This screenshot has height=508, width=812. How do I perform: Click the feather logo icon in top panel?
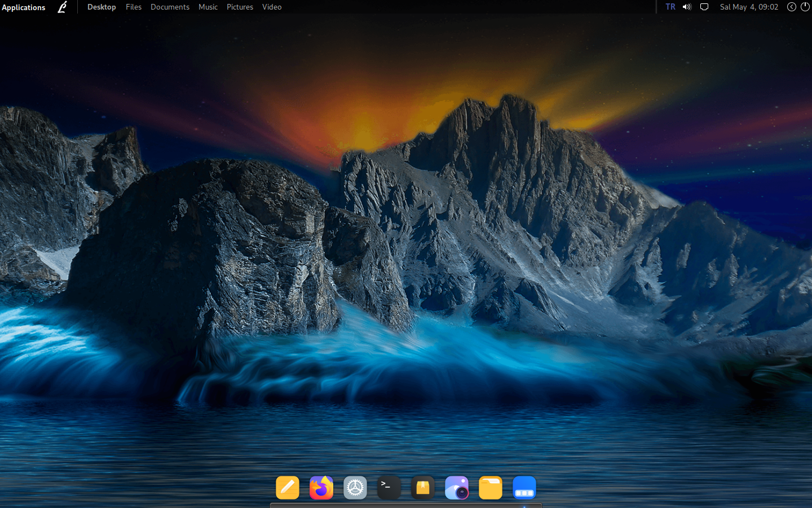click(x=63, y=7)
